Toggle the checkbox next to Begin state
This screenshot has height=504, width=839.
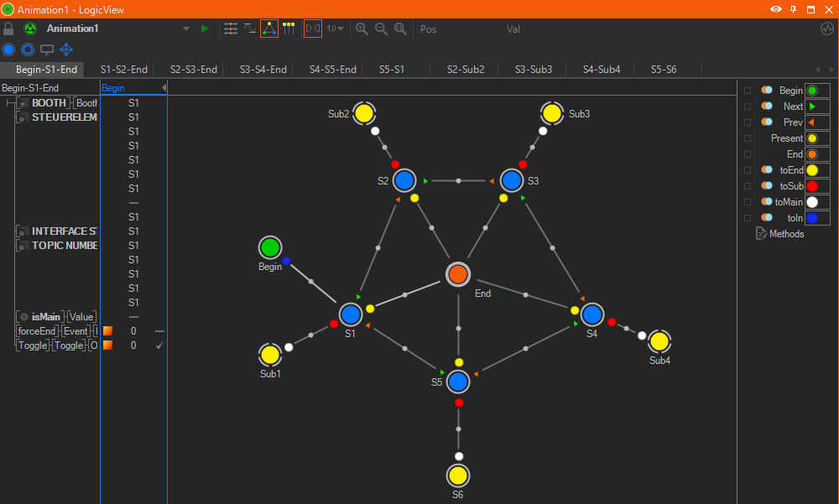point(748,89)
